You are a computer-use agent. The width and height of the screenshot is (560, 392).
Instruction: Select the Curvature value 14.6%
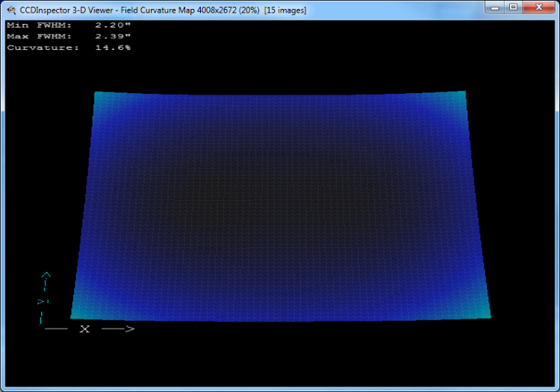tap(113, 48)
